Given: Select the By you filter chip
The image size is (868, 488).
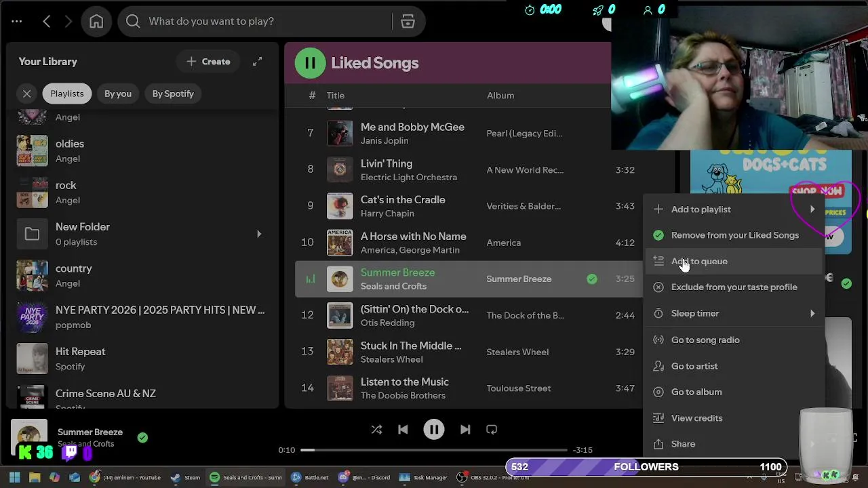Looking at the screenshot, I should pyautogui.click(x=118, y=94).
